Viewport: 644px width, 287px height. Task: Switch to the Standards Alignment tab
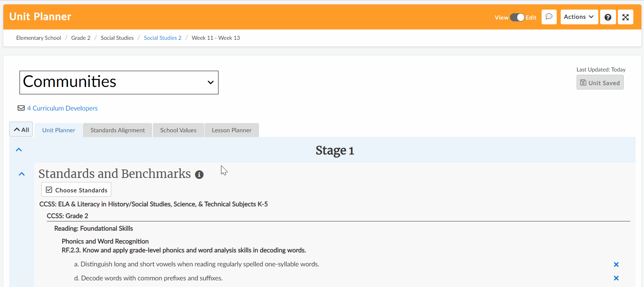[118, 130]
